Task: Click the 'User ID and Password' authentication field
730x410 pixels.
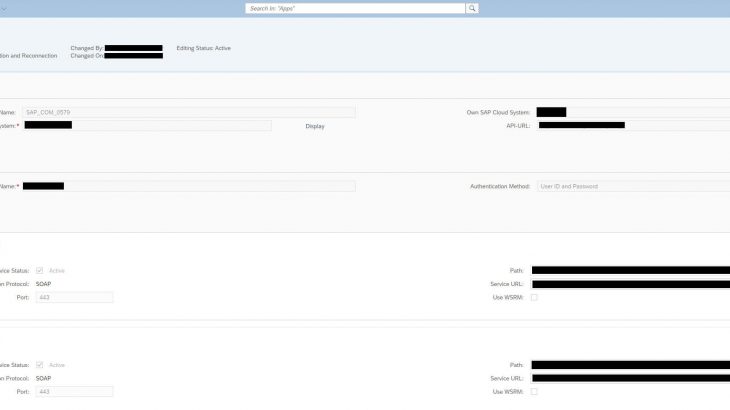Action: click(633, 186)
